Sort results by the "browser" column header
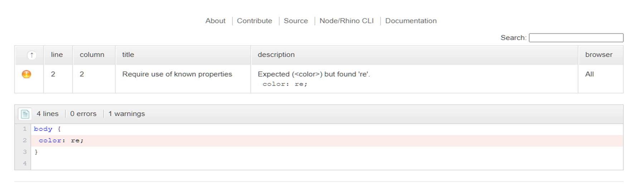644x184 pixels. pos(599,55)
